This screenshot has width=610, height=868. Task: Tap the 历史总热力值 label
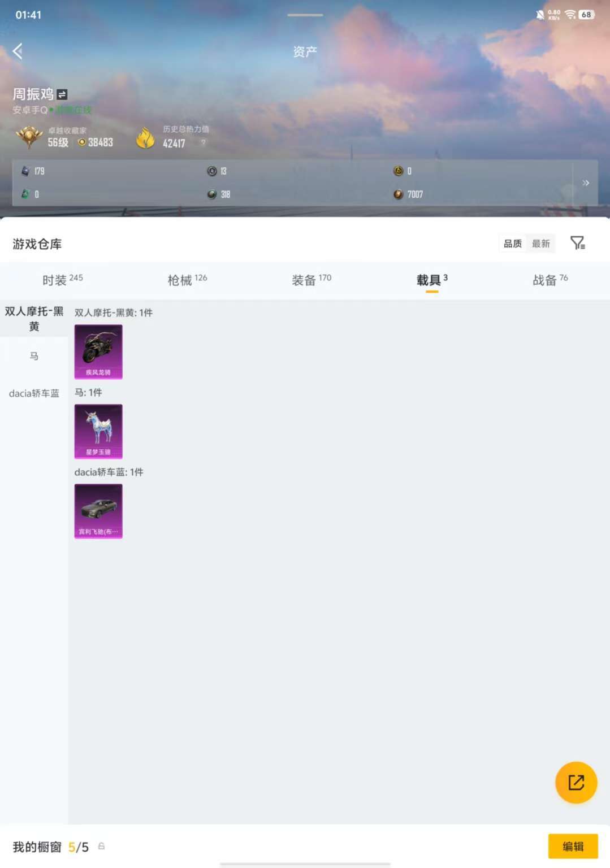[186, 129]
